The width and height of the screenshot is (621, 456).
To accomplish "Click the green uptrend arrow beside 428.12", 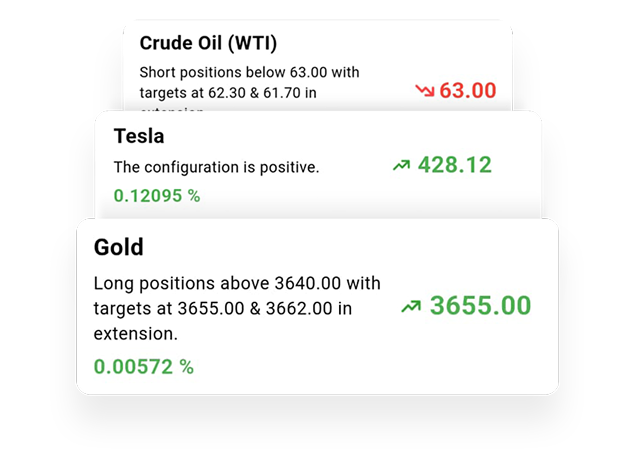I will point(401,165).
